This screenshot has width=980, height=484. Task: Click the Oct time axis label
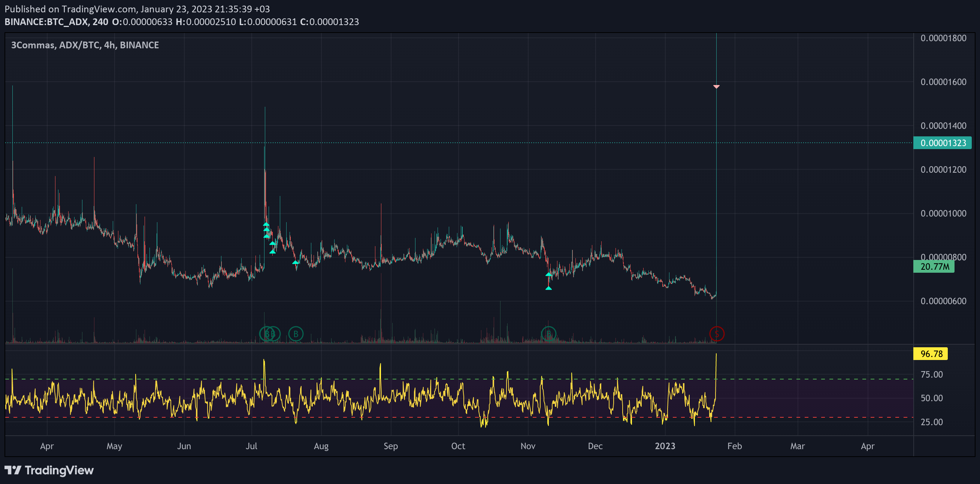458,446
